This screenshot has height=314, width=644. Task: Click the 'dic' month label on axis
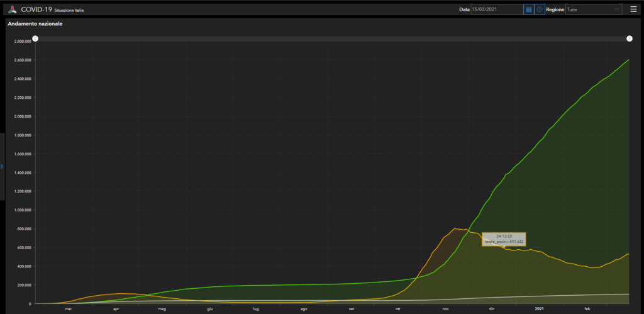492,309
